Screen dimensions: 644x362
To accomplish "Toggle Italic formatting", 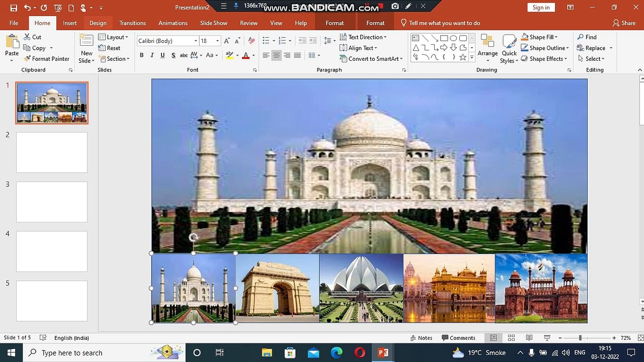I will pyautogui.click(x=151, y=55).
